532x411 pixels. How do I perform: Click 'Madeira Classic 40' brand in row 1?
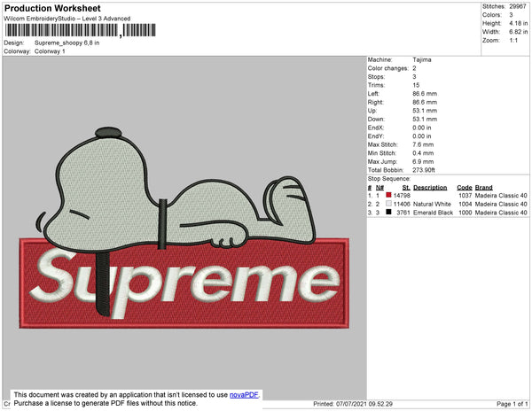[x=501, y=196]
